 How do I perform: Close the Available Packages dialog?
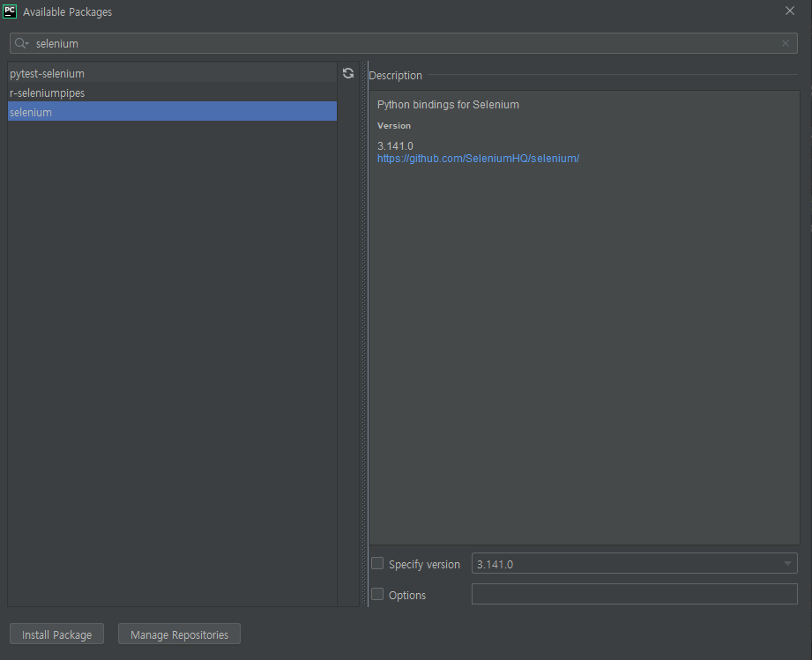point(789,11)
